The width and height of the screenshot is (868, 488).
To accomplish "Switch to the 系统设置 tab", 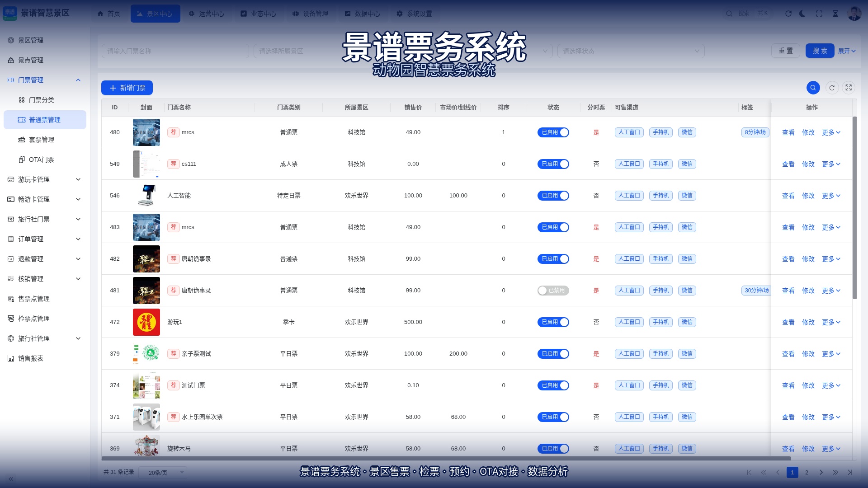I will coord(415,14).
